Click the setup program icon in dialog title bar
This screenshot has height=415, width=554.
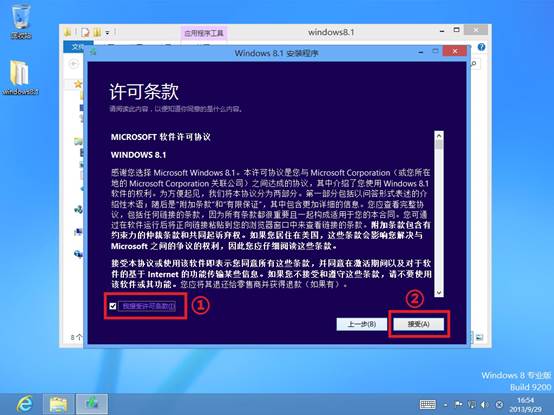point(93,52)
